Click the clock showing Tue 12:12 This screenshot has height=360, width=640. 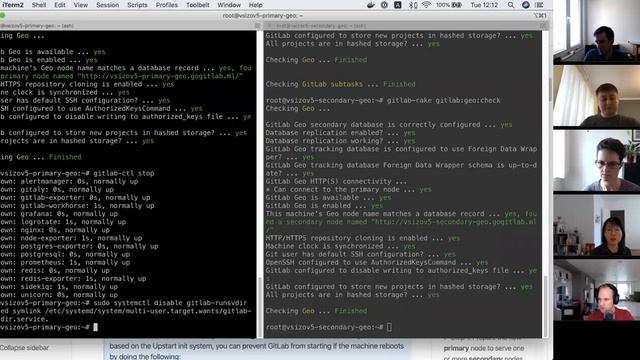click(484, 5)
